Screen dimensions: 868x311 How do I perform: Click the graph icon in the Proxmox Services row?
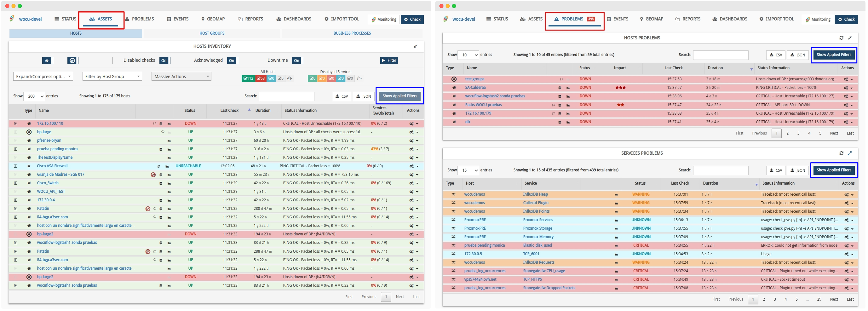[x=617, y=220]
